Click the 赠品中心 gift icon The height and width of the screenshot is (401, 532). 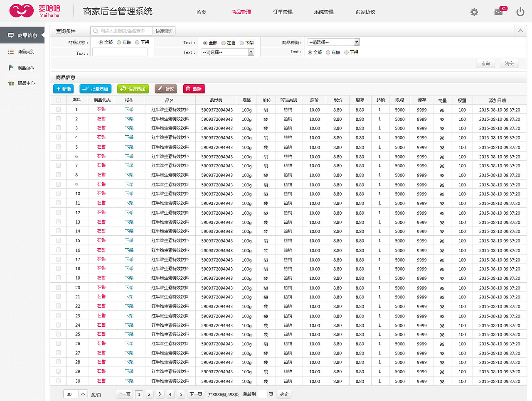coord(11,83)
